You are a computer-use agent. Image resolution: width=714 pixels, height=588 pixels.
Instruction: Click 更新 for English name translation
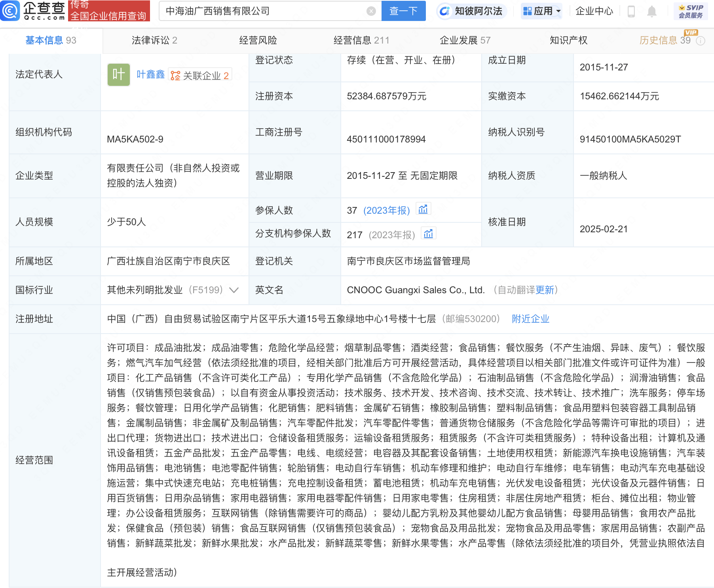pos(545,290)
